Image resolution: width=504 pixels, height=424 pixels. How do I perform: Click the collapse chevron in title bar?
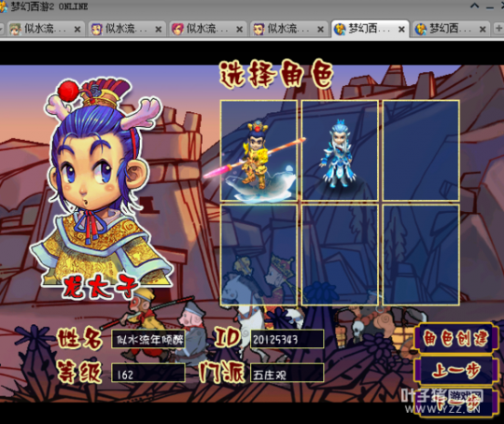click(474, 6)
